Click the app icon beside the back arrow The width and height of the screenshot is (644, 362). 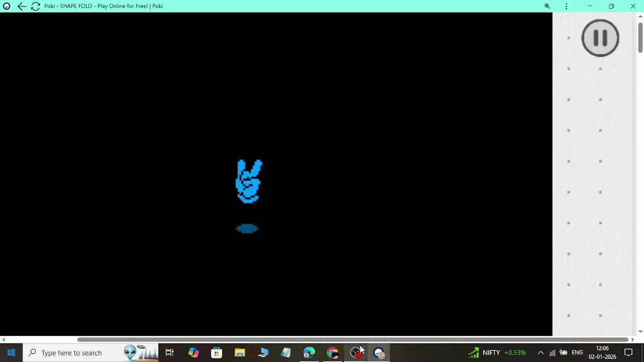[x=7, y=6]
